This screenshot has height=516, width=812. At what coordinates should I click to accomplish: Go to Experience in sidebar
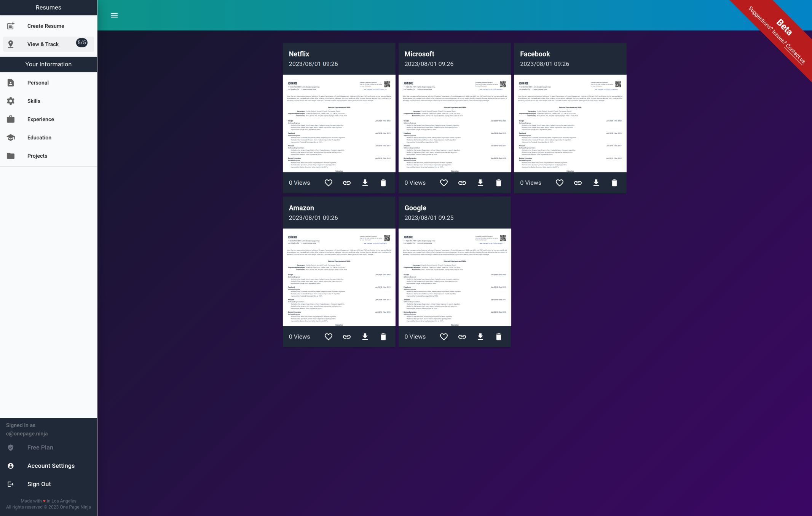(x=41, y=119)
